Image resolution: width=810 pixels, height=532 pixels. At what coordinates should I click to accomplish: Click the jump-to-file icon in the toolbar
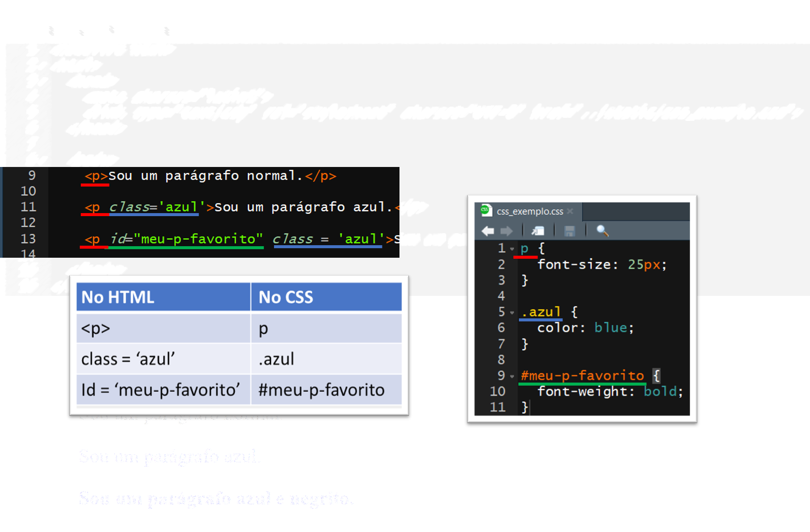coord(537,231)
